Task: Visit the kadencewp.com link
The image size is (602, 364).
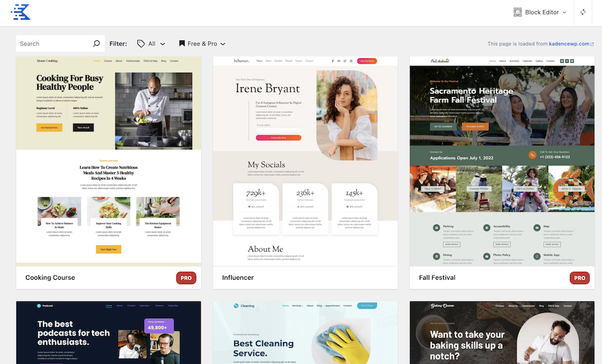Action: point(567,43)
